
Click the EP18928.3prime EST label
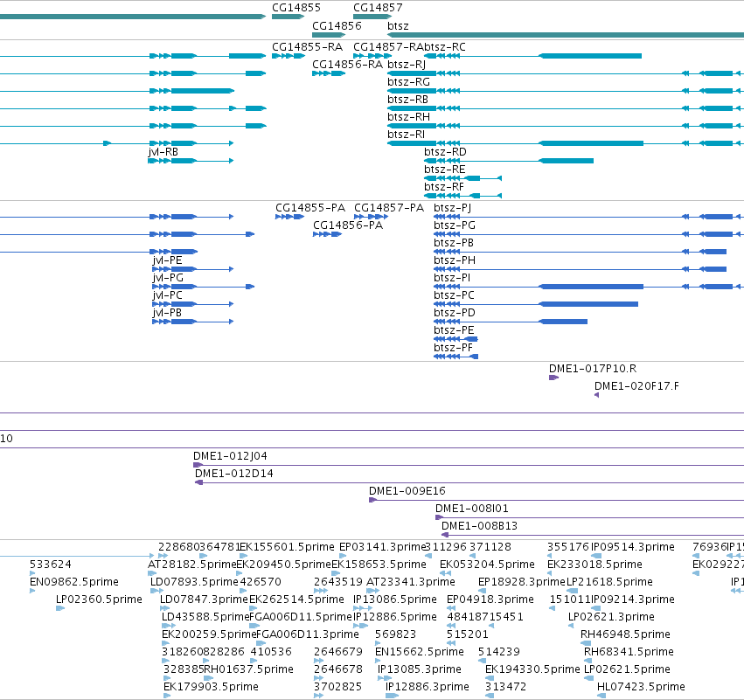(x=522, y=582)
